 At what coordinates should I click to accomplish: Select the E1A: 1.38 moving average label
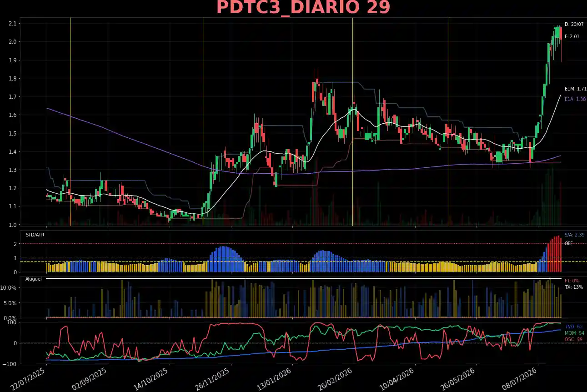[575, 99]
